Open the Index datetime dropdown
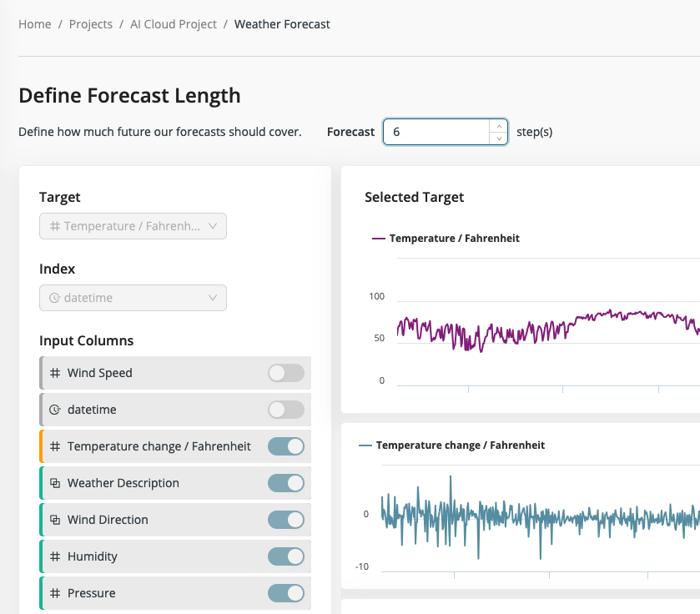This screenshot has height=614, width=700. 133,298
